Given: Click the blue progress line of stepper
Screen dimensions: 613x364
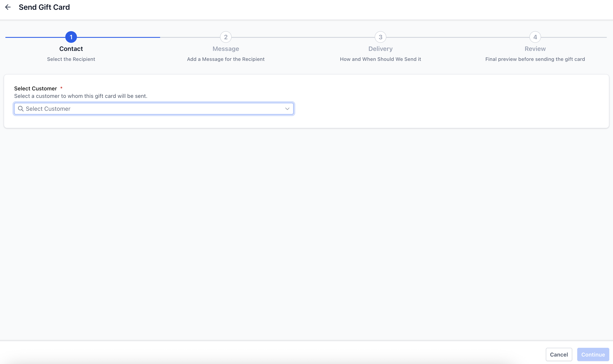Looking at the screenshot, I should click(x=118, y=37).
